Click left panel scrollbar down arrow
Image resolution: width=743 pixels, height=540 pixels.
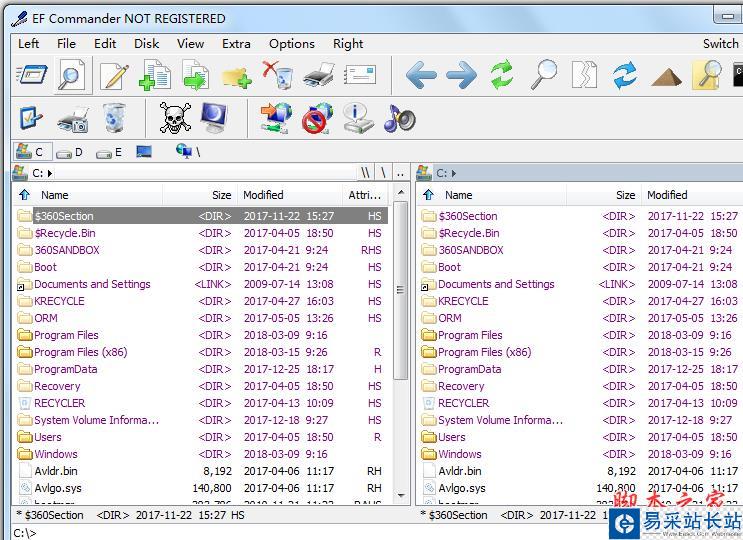401,495
